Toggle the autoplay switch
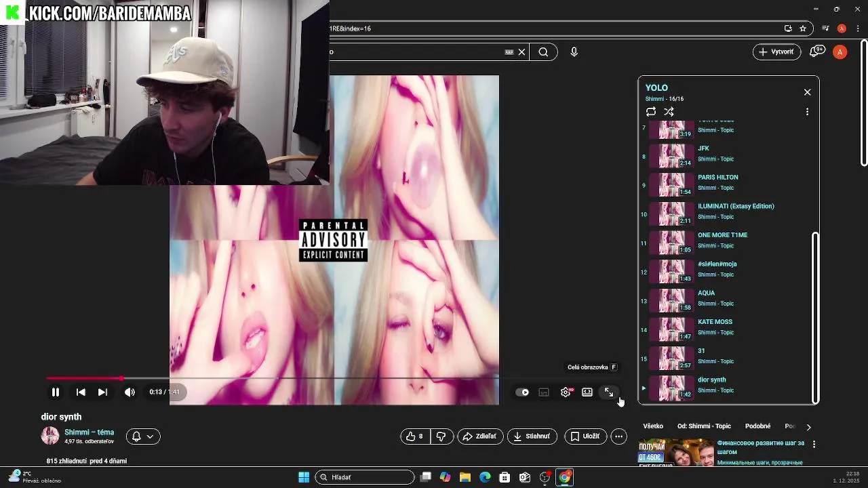Viewport: 868px width, 488px height. tap(522, 392)
